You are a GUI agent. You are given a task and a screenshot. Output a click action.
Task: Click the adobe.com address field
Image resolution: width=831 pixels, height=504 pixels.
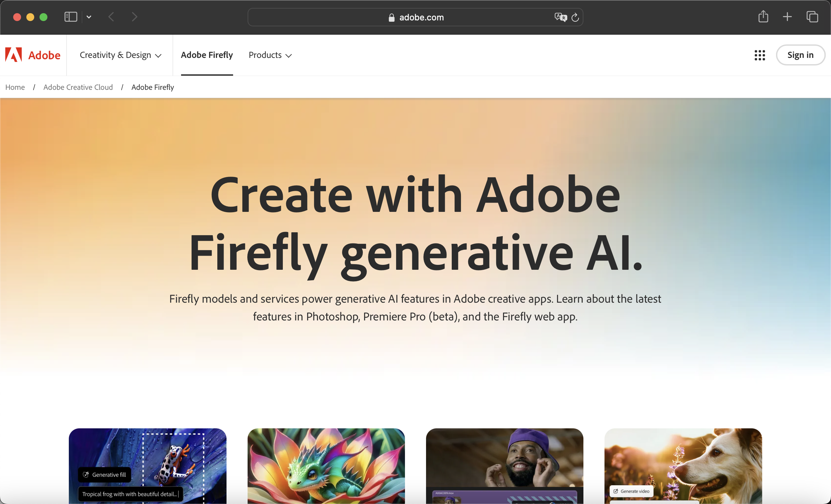point(415,17)
